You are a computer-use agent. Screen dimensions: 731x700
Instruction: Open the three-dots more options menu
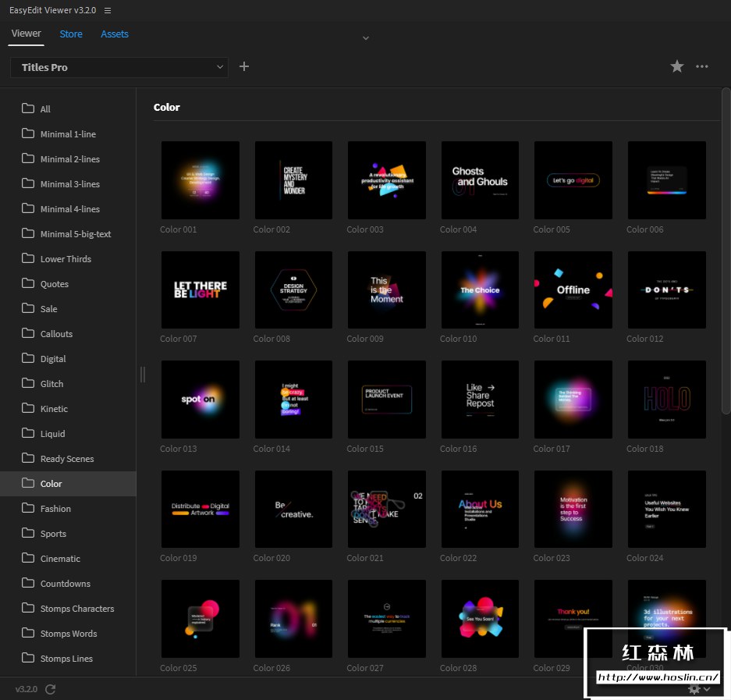[x=702, y=67]
